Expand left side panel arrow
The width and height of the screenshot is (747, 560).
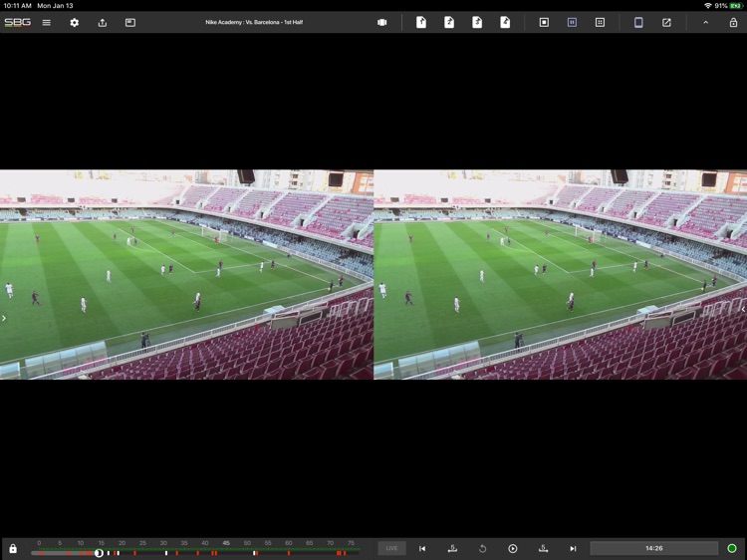point(4,318)
